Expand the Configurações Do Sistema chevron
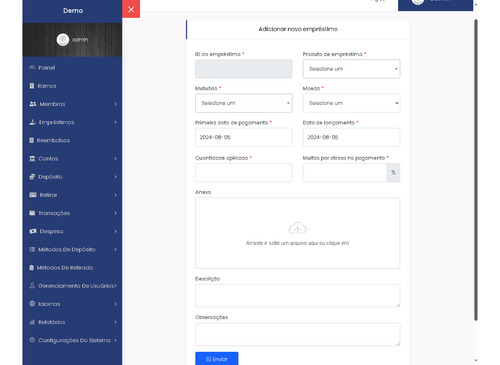The height and width of the screenshot is (365, 500). click(x=115, y=340)
